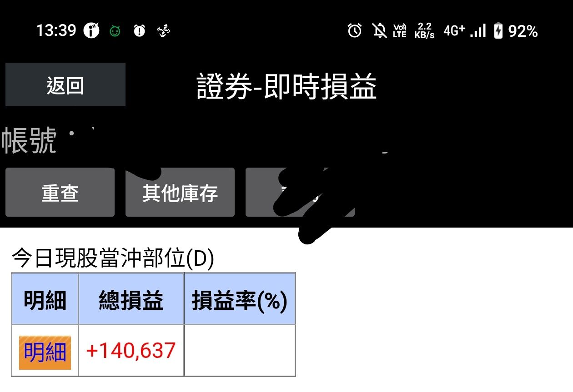Open the orange 明細 details button

point(45,352)
